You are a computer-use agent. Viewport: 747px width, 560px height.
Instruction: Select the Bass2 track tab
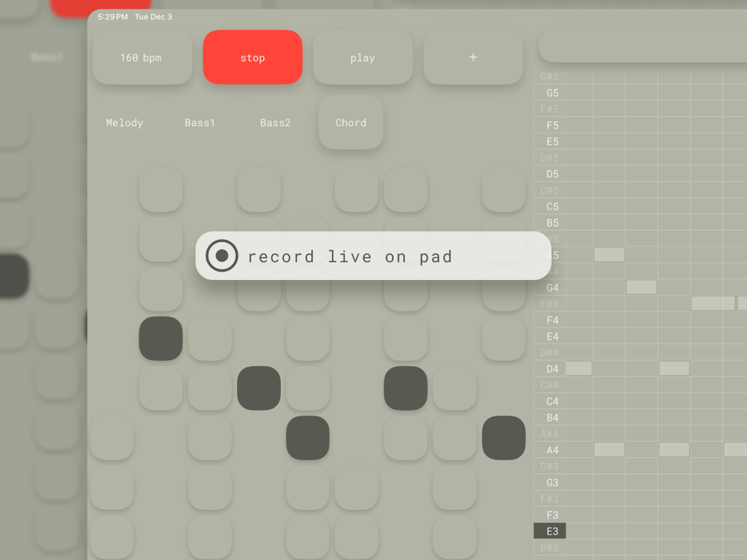pos(275,122)
